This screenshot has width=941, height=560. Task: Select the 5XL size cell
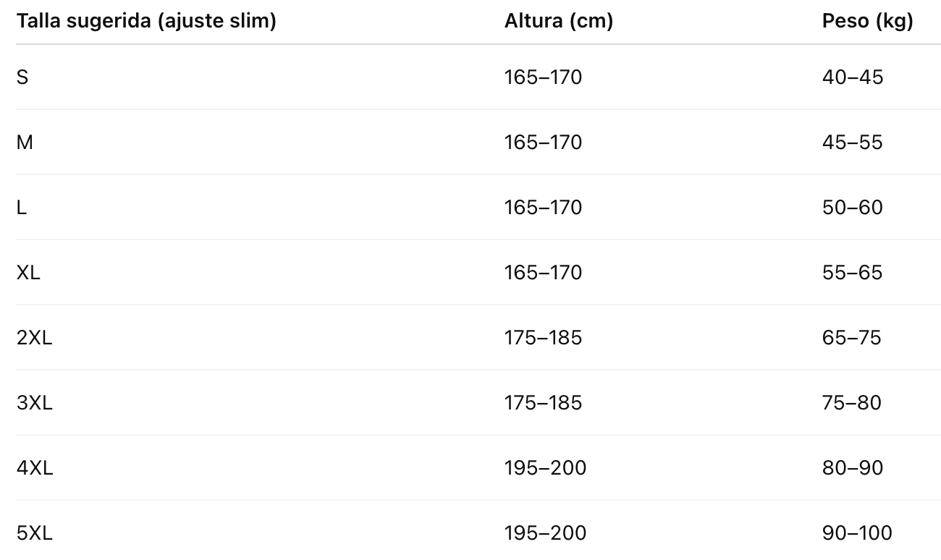pyautogui.click(x=34, y=533)
